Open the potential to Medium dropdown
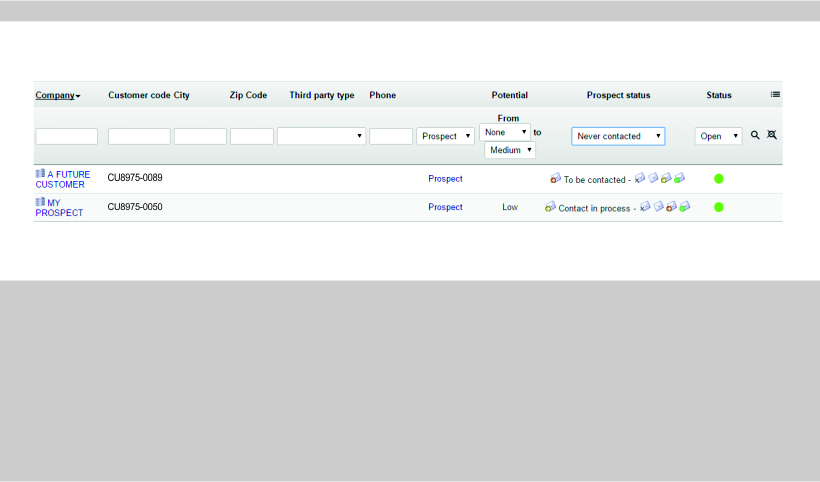The width and height of the screenshot is (820, 482). point(510,150)
